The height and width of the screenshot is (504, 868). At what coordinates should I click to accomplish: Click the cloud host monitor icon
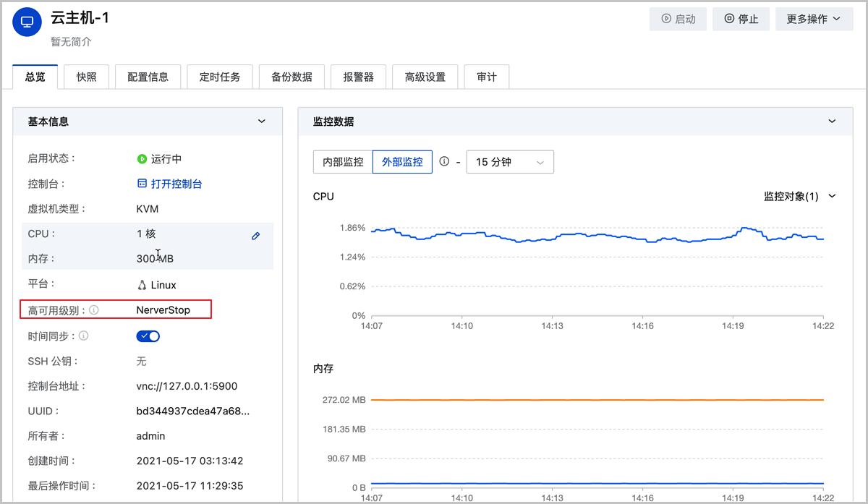point(27,22)
